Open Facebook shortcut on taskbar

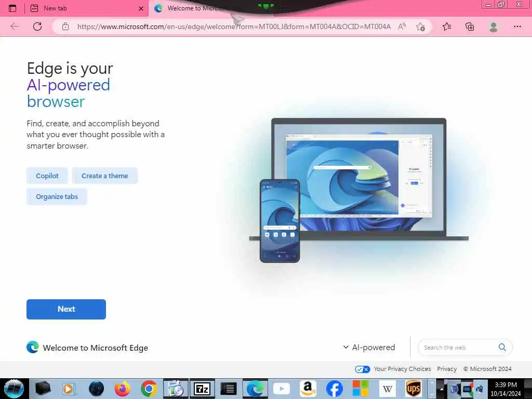click(x=334, y=389)
